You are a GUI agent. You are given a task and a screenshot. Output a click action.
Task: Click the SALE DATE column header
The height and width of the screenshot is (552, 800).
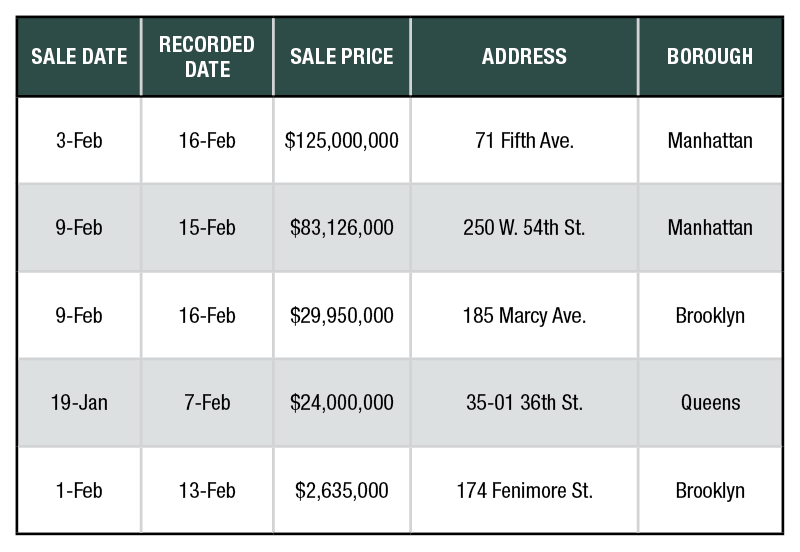(79, 57)
